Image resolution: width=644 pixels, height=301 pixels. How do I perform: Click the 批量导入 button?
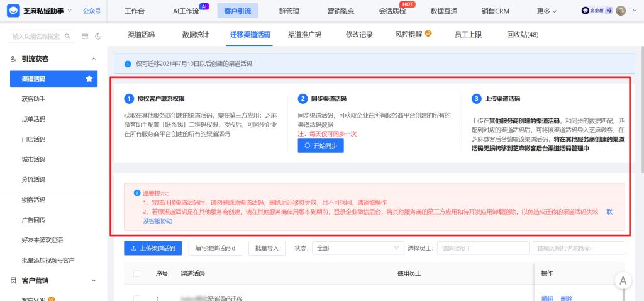[267, 248]
